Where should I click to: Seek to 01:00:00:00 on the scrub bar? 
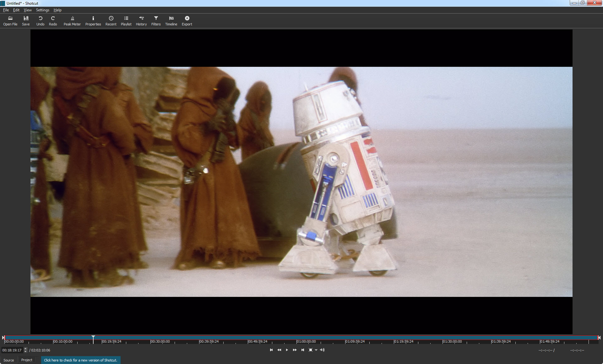306,341
